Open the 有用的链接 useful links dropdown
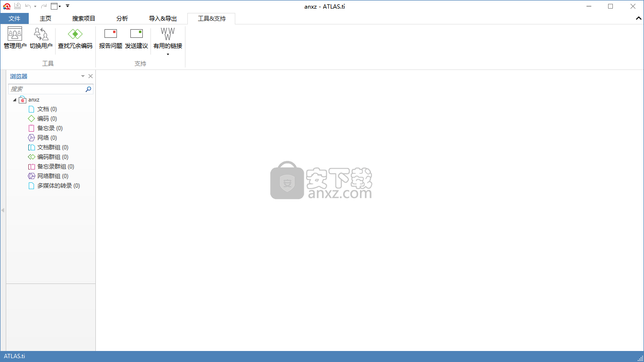The height and width of the screenshot is (362, 644). click(168, 42)
